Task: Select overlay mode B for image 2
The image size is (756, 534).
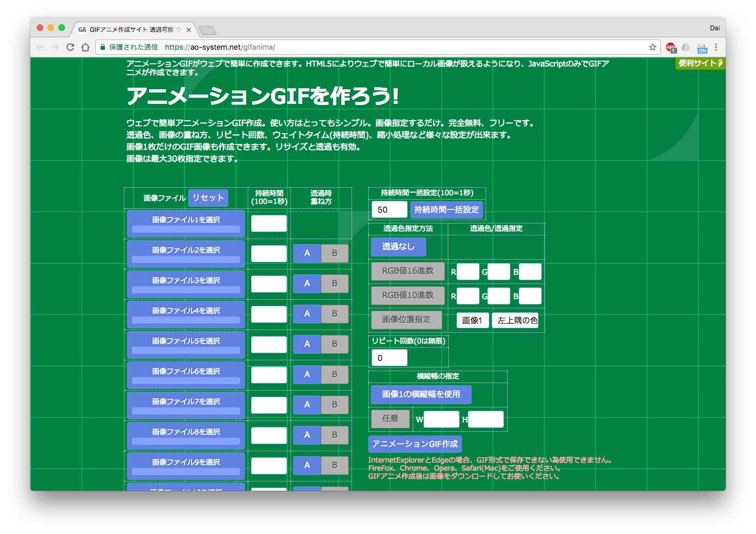Action: (335, 253)
